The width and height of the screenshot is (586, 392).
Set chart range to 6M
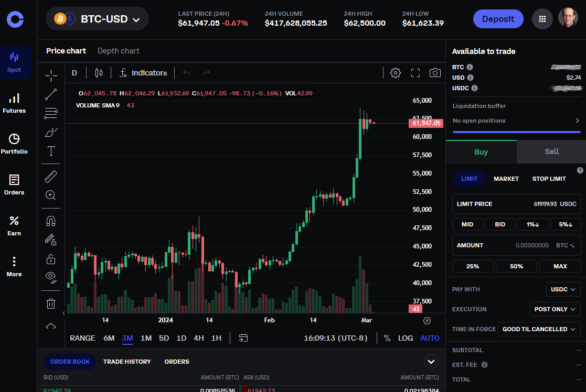pyautogui.click(x=109, y=338)
